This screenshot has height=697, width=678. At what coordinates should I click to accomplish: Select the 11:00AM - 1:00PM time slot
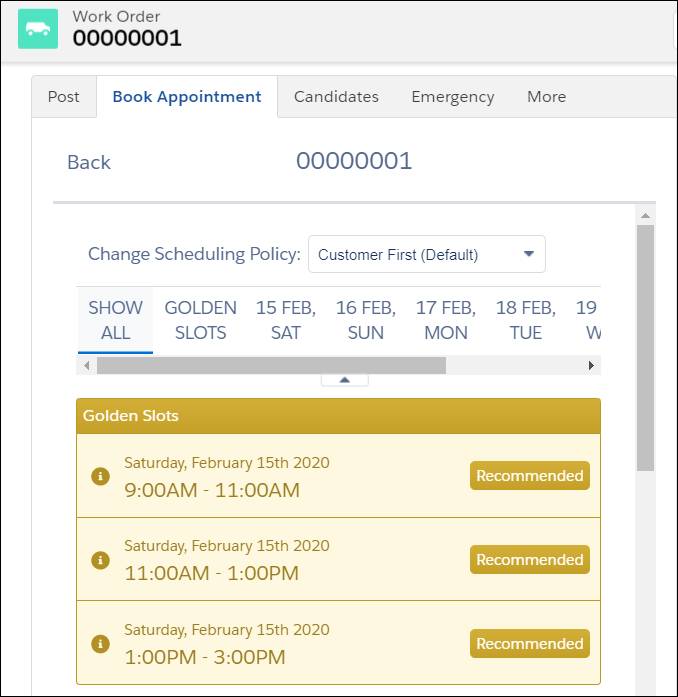[338, 560]
